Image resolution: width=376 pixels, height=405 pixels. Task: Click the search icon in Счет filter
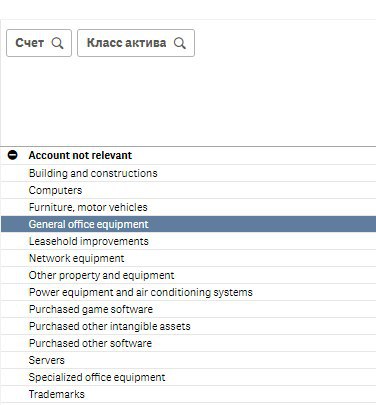[57, 43]
